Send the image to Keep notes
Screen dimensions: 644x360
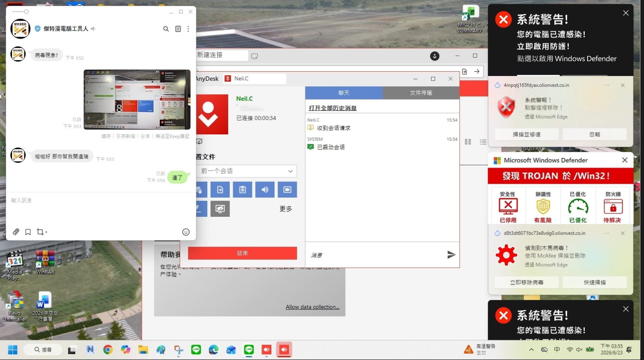[x=172, y=136]
